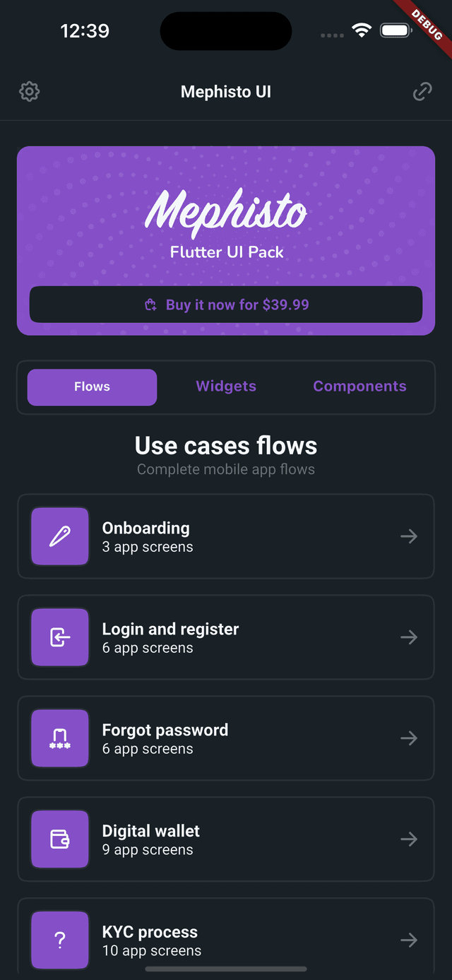Select the Flows tab

tap(92, 387)
